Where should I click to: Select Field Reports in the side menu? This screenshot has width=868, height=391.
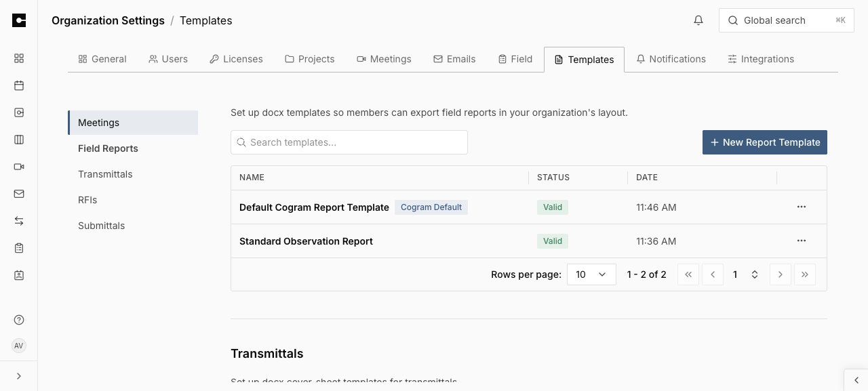click(133, 148)
